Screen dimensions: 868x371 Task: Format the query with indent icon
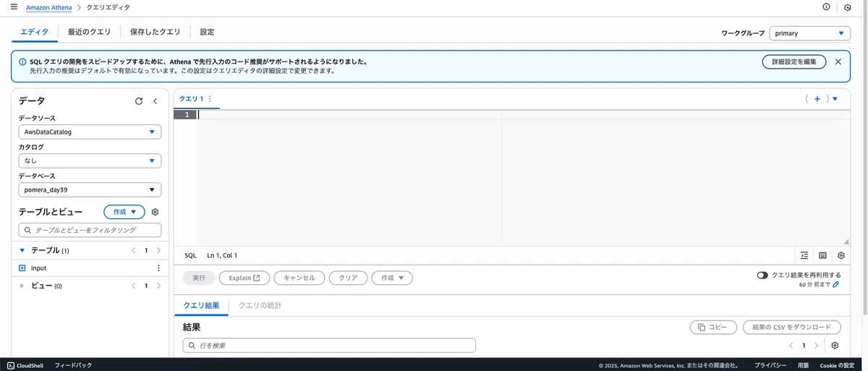click(x=804, y=255)
